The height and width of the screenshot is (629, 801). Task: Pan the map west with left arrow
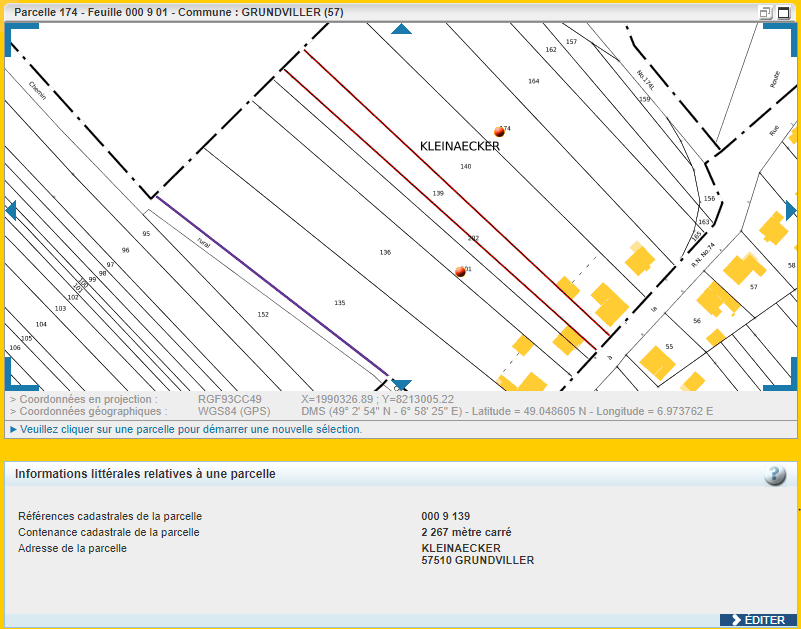click(11, 210)
